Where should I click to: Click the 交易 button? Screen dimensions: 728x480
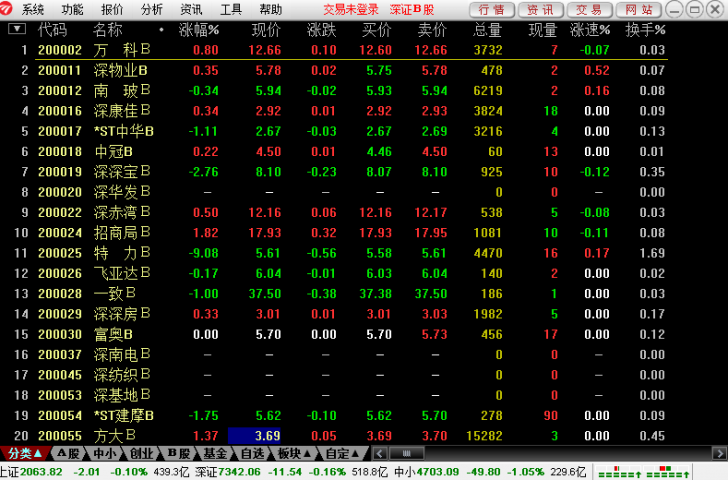click(589, 9)
